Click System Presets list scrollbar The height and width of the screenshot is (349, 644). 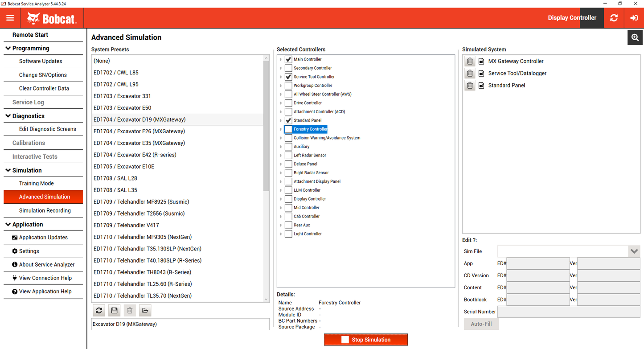[x=266, y=125]
